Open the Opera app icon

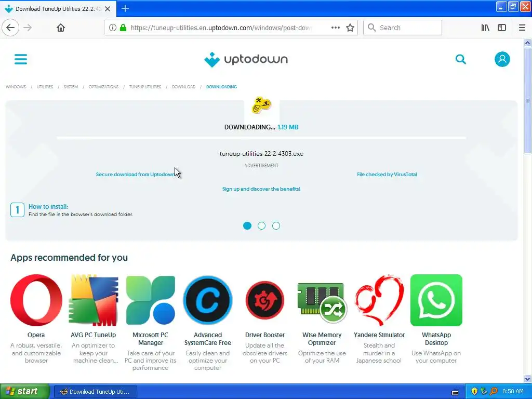(36, 300)
